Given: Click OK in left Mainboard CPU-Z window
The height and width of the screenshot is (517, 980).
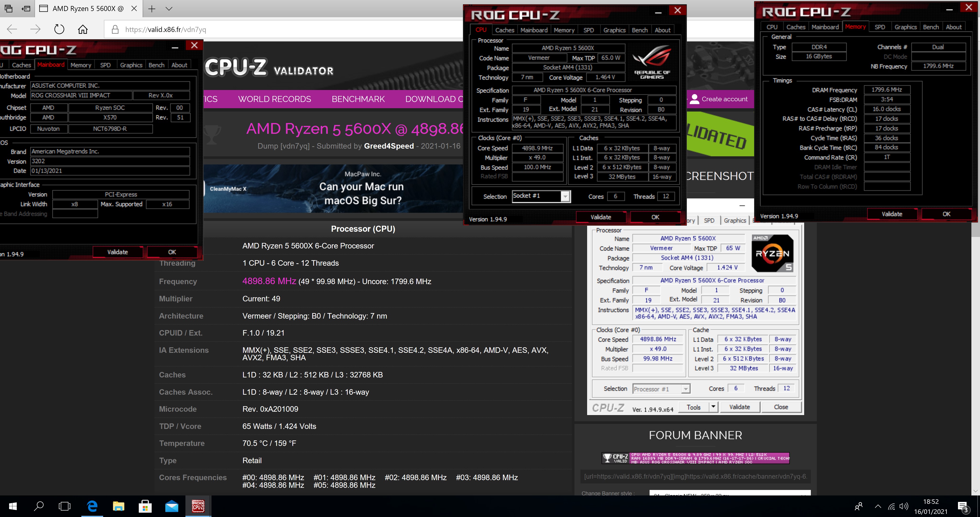Looking at the screenshot, I should [172, 252].
